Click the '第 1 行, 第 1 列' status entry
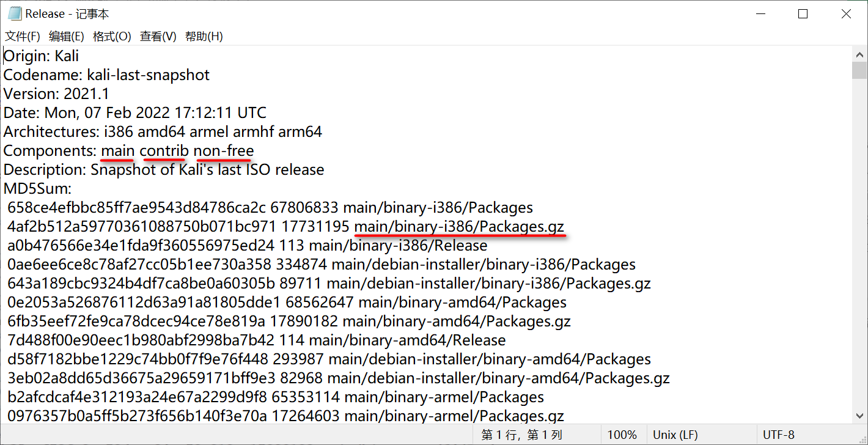 [521, 435]
